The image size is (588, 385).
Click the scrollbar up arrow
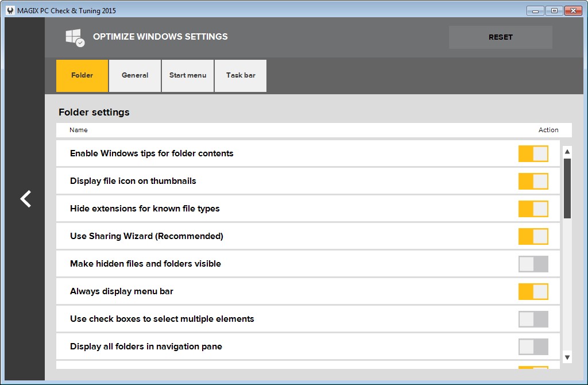567,151
